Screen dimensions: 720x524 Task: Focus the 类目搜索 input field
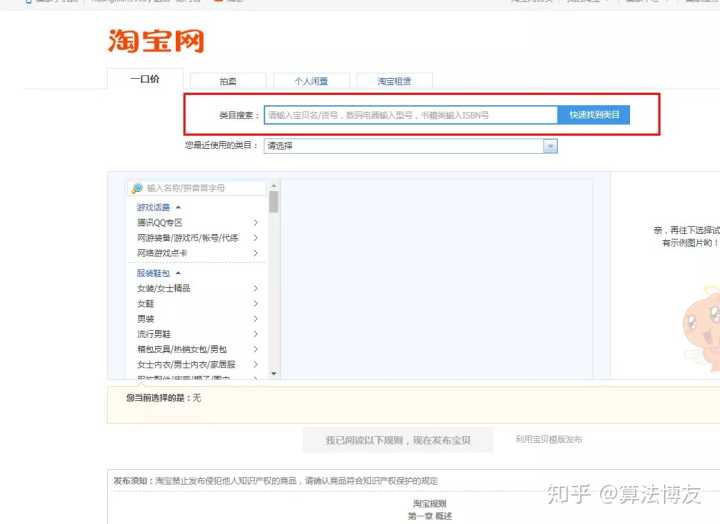tap(410, 115)
